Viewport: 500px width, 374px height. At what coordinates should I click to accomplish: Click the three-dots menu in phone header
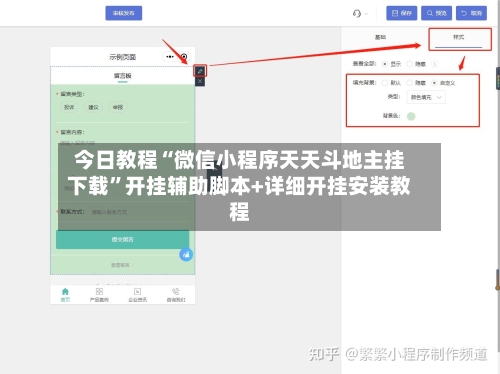click(x=170, y=57)
